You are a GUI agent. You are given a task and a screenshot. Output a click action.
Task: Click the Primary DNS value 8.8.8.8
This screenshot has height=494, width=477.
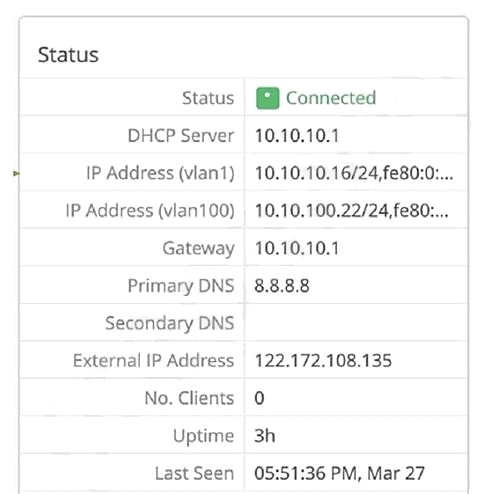pyautogui.click(x=282, y=286)
